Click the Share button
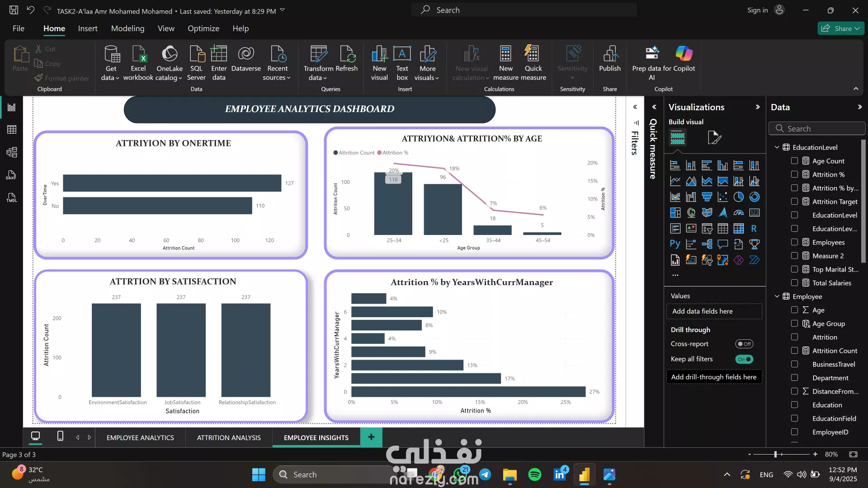This screenshot has width=868, height=488. point(840,28)
